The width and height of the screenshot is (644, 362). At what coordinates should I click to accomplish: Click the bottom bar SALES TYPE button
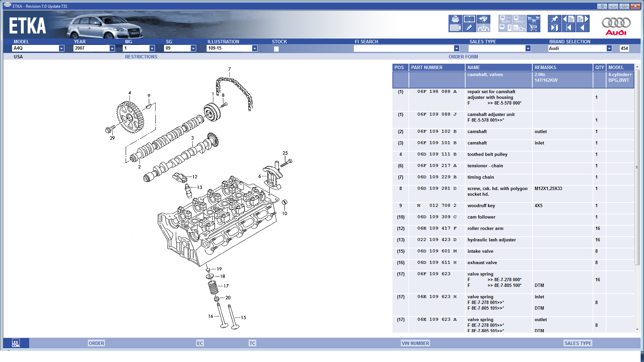point(578,343)
